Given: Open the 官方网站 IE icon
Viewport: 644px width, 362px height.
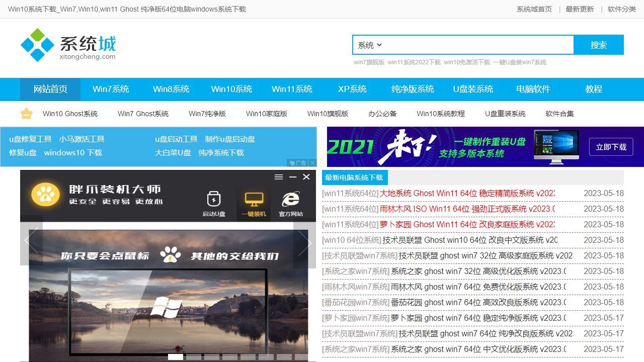Looking at the screenshot, I should point(291,204).
